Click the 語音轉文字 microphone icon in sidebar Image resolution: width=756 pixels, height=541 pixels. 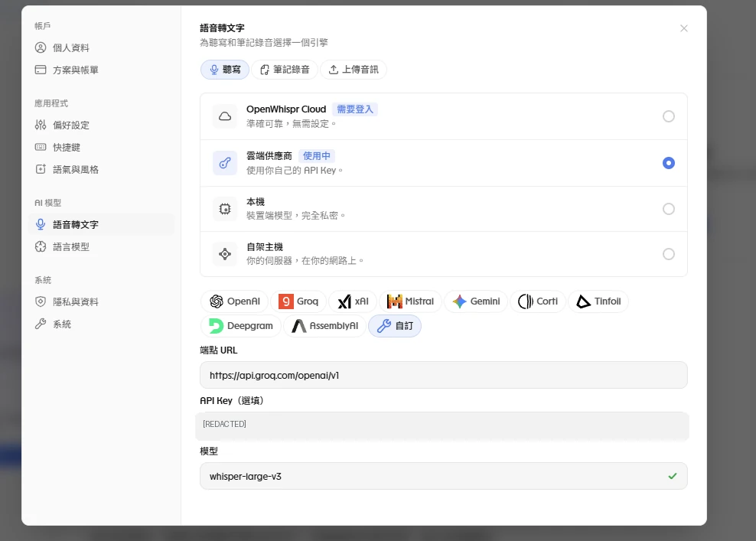(x=41, y=224)
